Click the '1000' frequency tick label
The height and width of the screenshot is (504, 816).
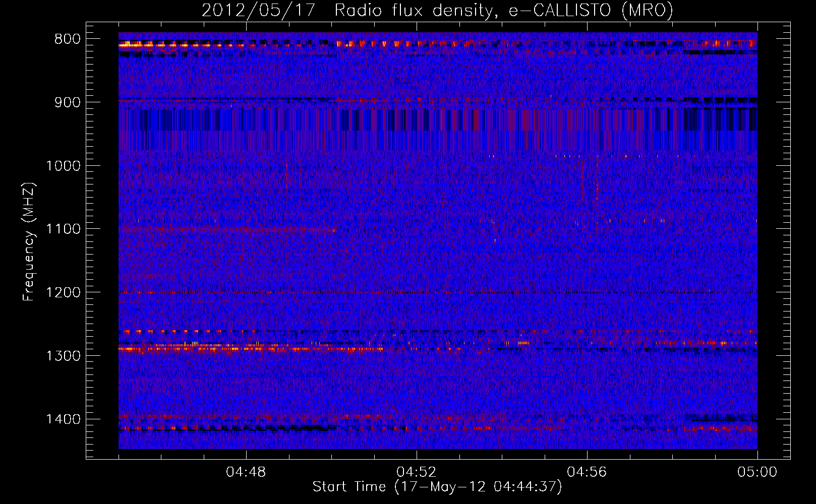(63, 166)
